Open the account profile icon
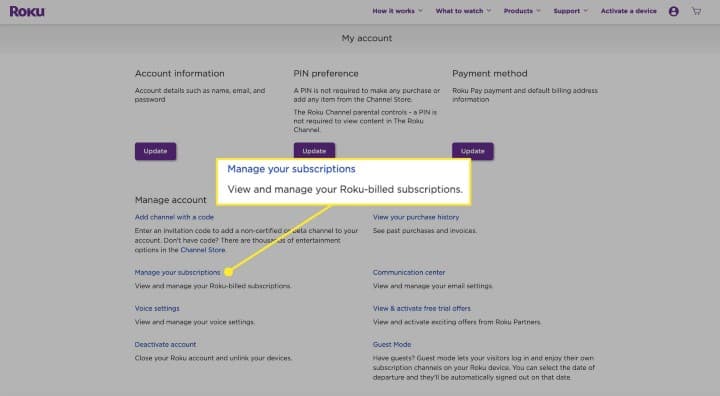720x396 pixels. click(674, 11)
